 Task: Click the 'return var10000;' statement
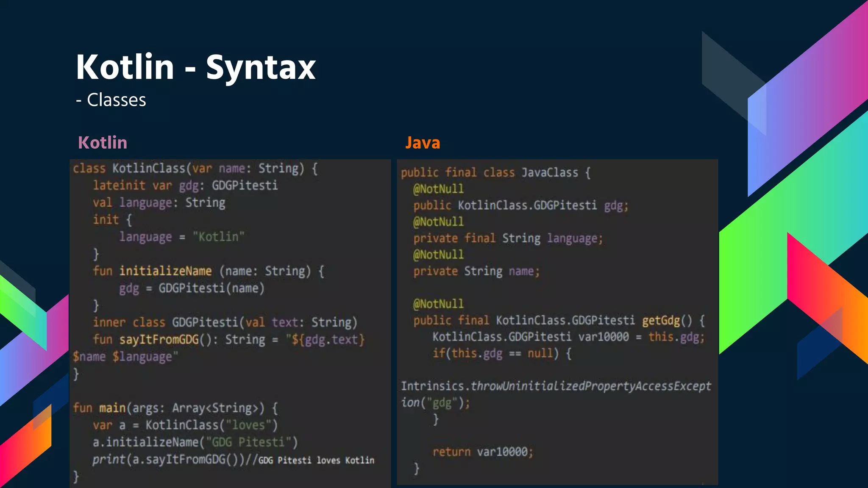coord(482,452)
